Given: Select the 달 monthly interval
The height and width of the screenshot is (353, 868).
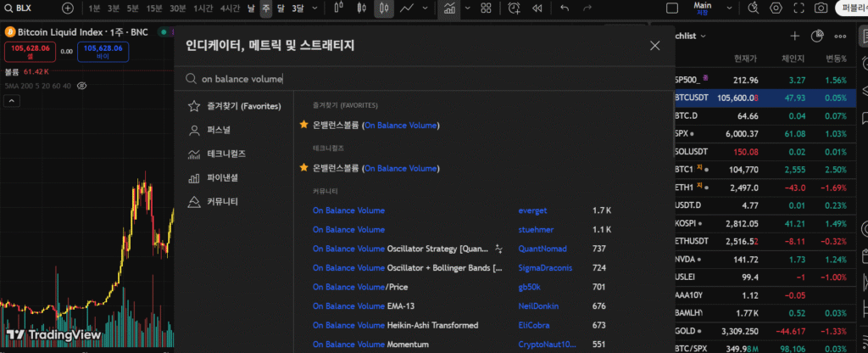Looking at the screenshot, I should (x=281, y=8).
